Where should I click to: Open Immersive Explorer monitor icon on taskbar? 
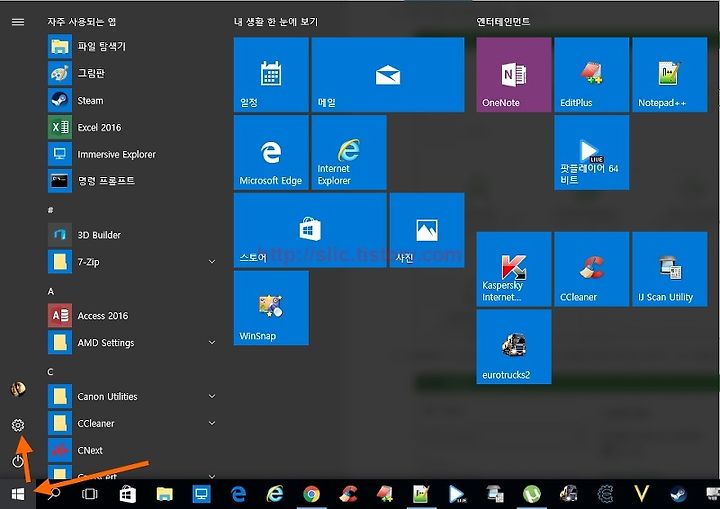click(x=201, y=494)
